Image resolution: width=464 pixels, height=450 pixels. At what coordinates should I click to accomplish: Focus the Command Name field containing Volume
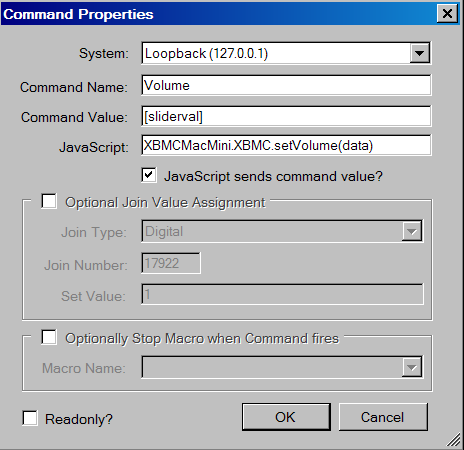click(x=286, y=85)
